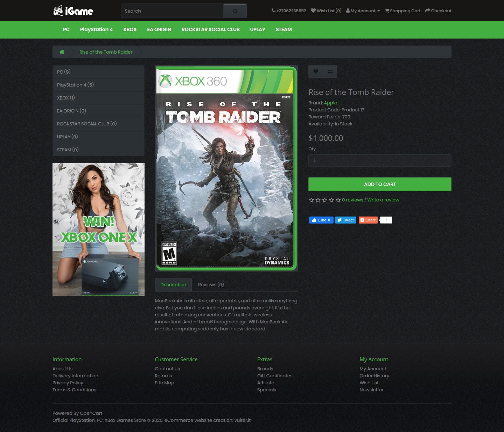
Task: Open My Account link in footer
Action: [373, 369]
